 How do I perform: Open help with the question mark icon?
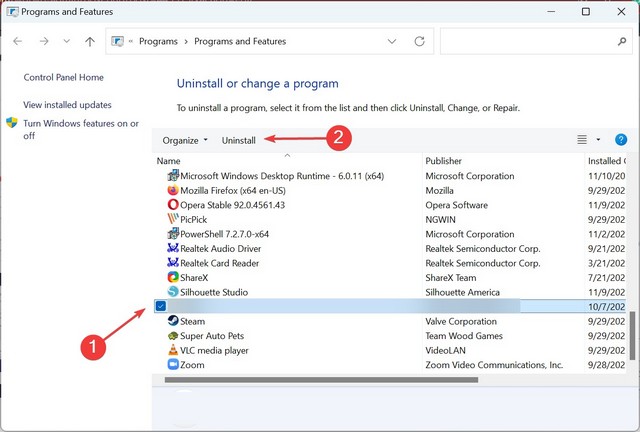tap(621, 140)
